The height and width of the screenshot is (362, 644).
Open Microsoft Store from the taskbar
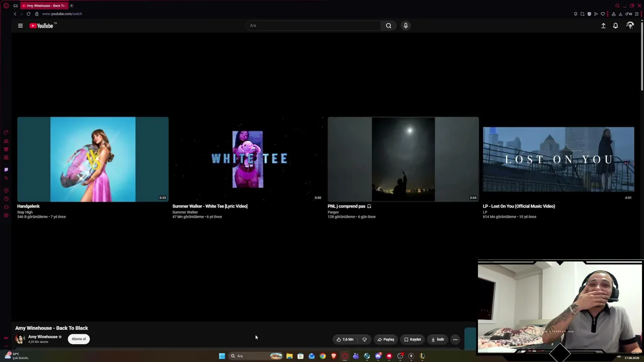point(300,356)
